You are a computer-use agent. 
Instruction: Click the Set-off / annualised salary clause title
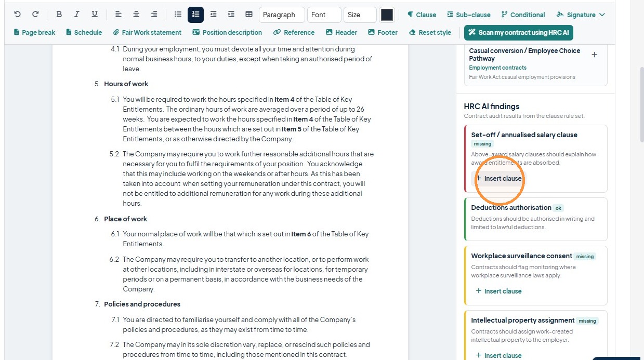(x=524, y=135)
